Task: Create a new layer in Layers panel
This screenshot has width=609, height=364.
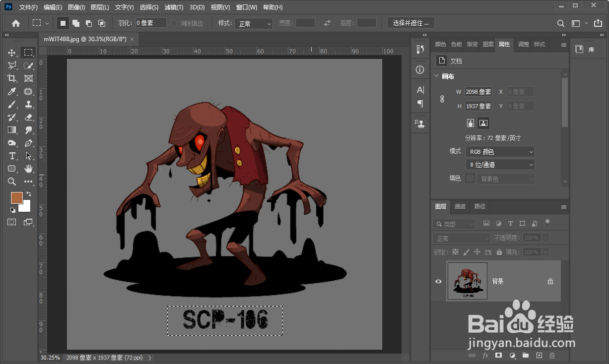Action: point(539,355)
